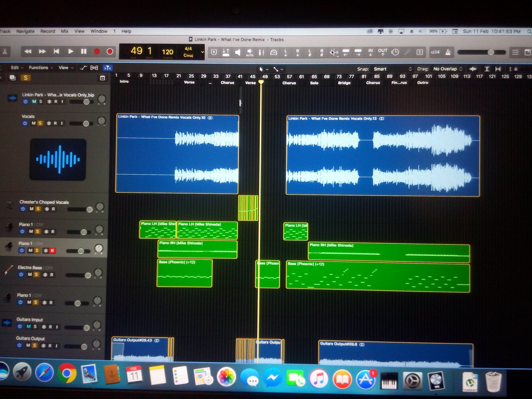Click the Pause transport button

pyautogui.click(x=83, y=51)
